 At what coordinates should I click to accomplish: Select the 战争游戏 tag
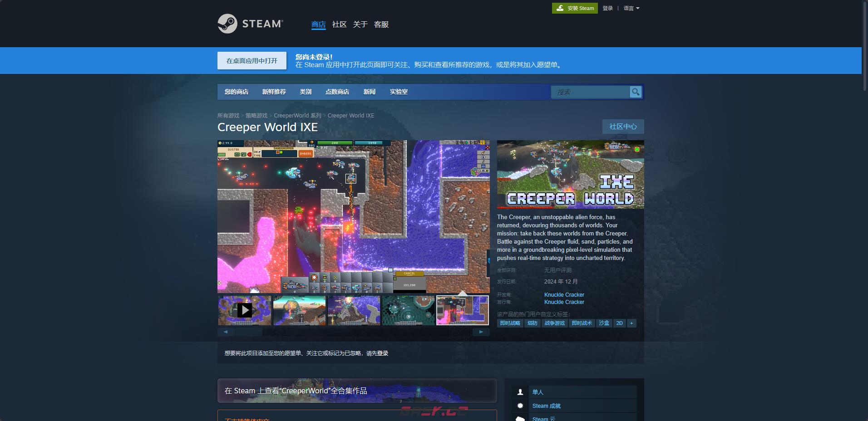click(555, 323)
